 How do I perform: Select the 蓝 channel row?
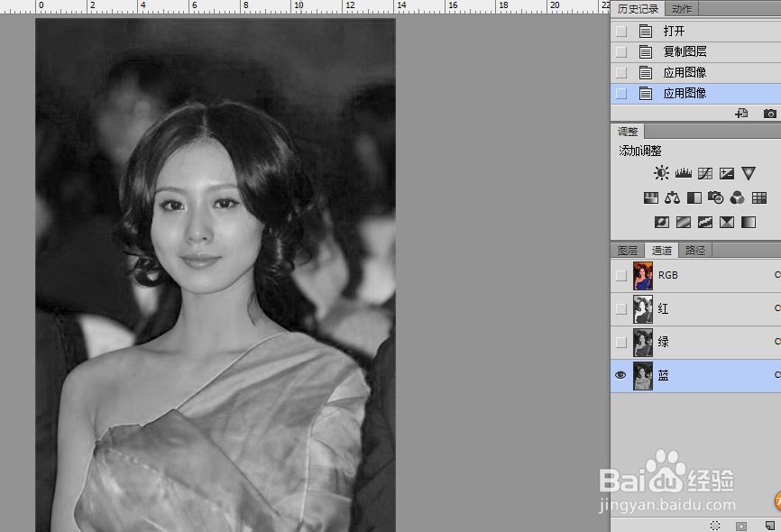click(x=696, y=376)
